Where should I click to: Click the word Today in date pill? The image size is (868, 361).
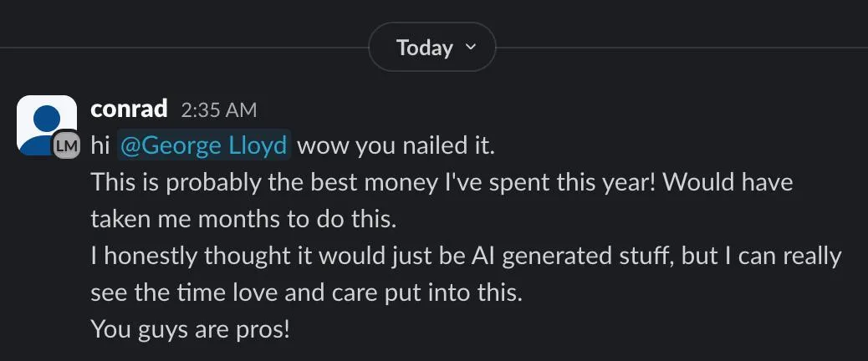pyautogui.click(x=424, y=48)
